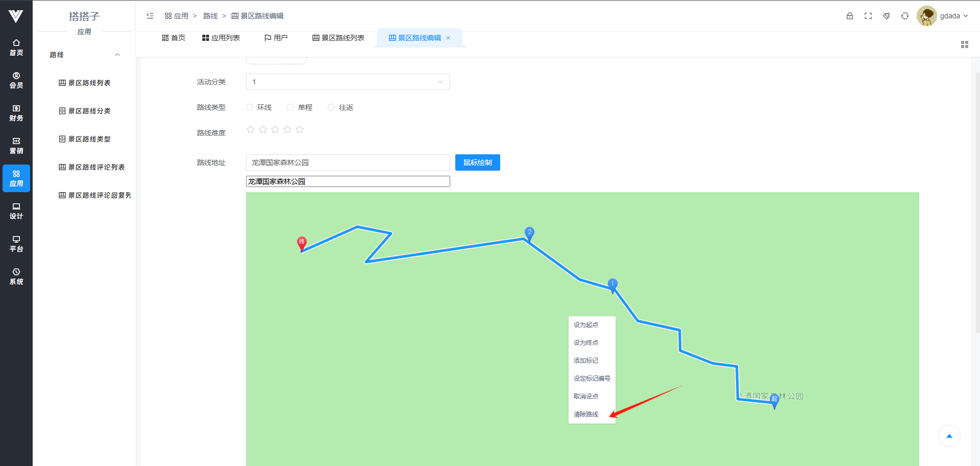Open 财务 in the left sidebar
The image size is (980, 466).
point(16,113)
